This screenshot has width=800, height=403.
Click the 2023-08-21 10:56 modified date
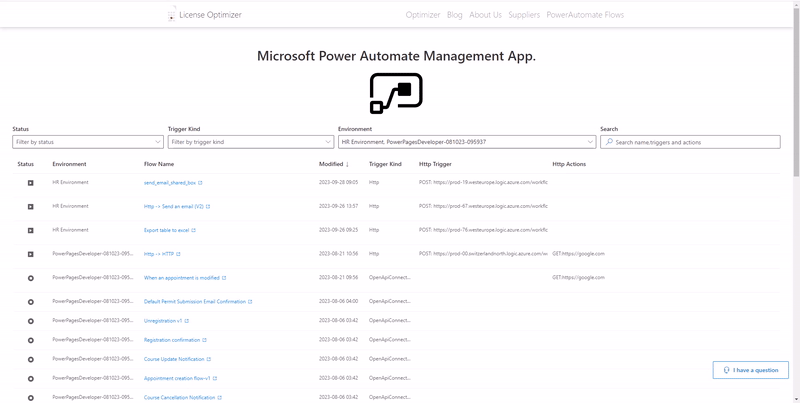pyautogui.click(x=338, y=254)
